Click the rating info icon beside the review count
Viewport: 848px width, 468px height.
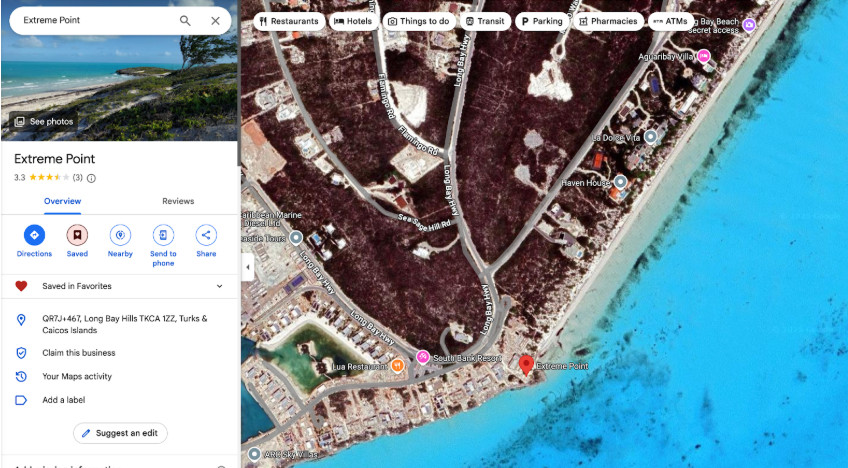[91, 178]
